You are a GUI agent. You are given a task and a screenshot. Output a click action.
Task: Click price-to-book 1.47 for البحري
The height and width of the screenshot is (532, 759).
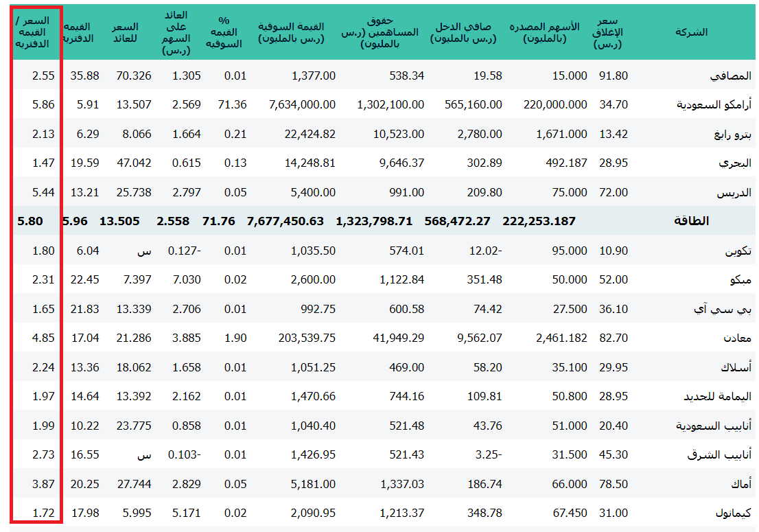43,163
